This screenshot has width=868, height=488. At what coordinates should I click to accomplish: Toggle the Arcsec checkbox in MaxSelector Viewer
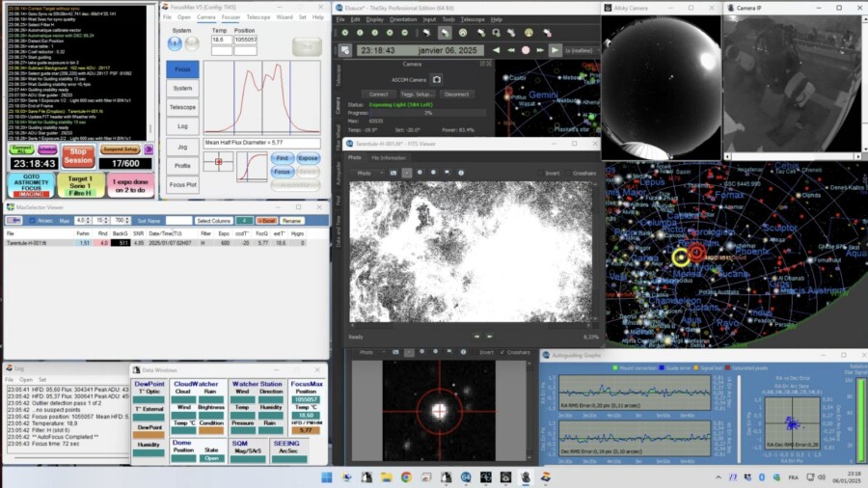point(32,220)
